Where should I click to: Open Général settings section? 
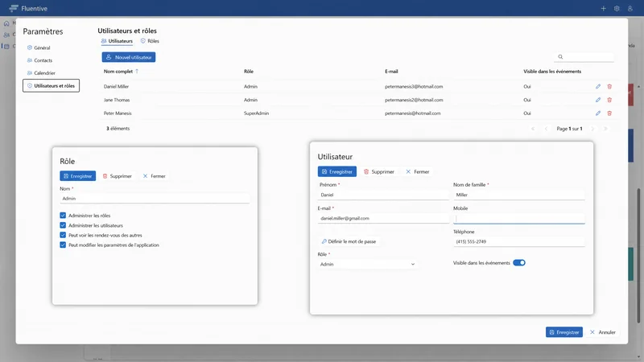pyautogui.click(x=39, y=47)
